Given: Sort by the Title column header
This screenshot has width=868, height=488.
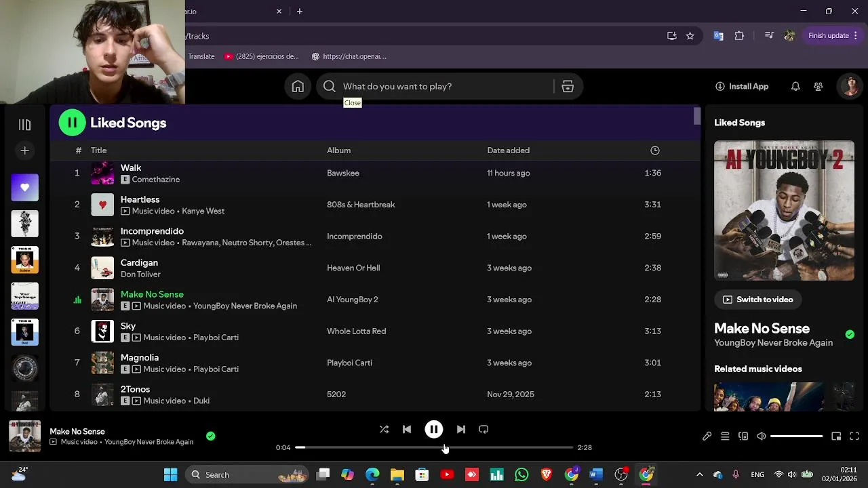Looking at the screenshot, I should (x=99, y=150).
